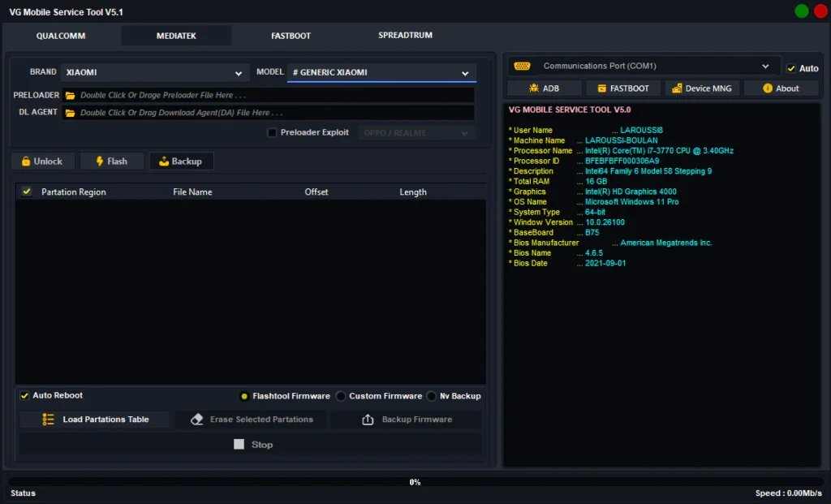The image size is (831, 504).
Task: Click the folder icon in PRELOADER field
Action: click(x=70, y=96)
